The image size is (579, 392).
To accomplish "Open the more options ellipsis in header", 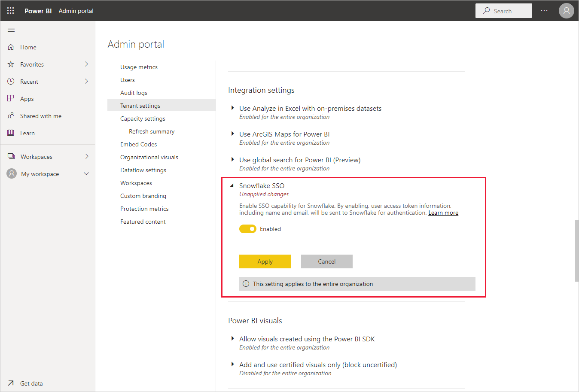I will tap(544, 11).
